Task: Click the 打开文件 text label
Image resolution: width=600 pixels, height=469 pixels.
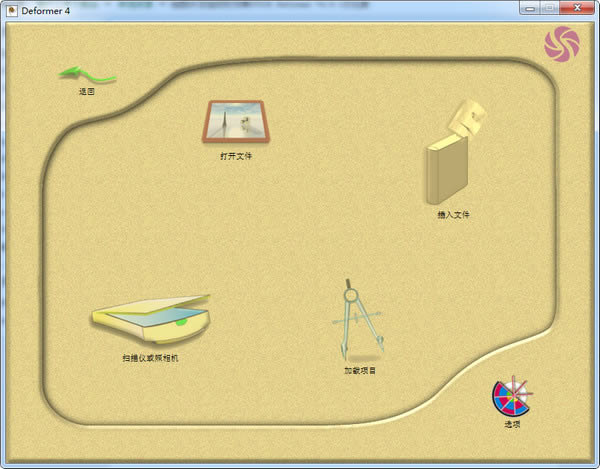Action: coord(236,156)
